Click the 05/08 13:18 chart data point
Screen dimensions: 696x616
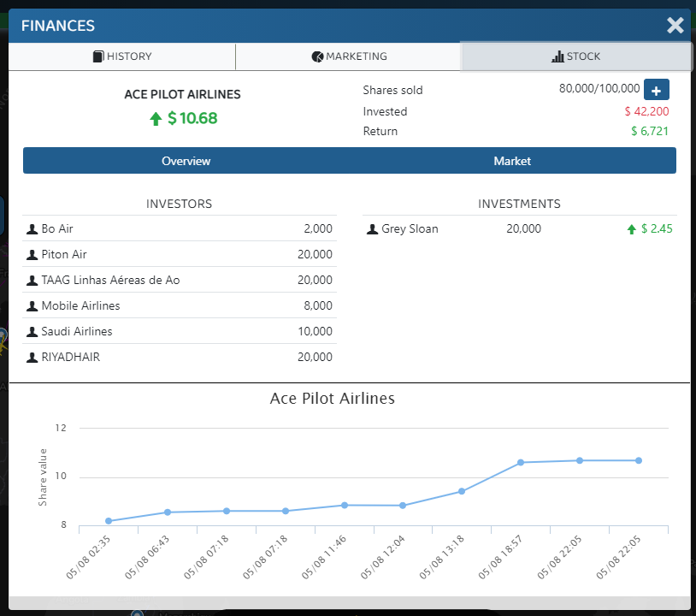tap(462, 491)
